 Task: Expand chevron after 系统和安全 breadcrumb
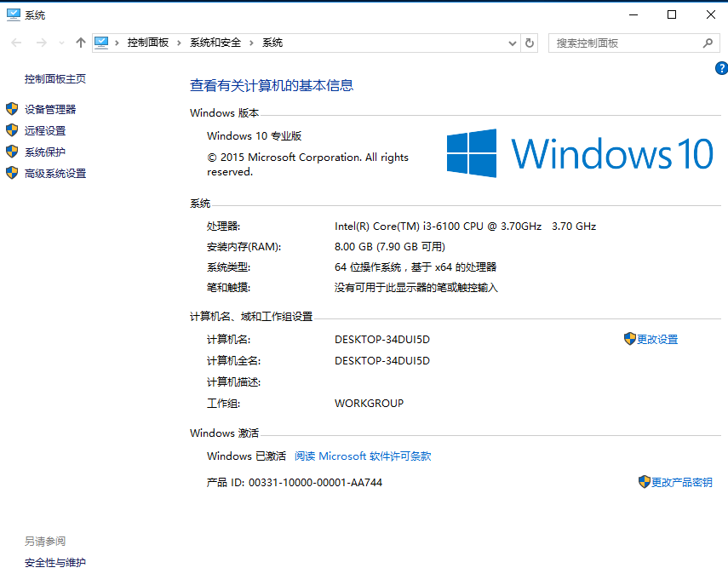pyautogui.click(x=252, y=43)
